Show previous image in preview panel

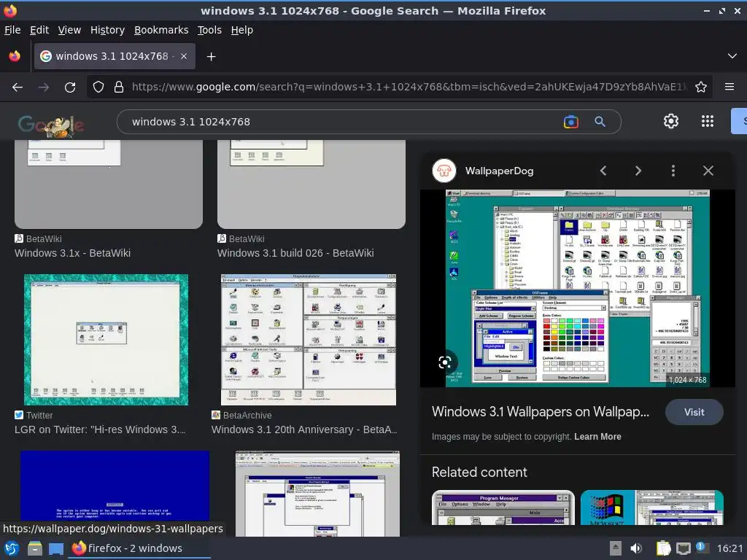point(603,171)
